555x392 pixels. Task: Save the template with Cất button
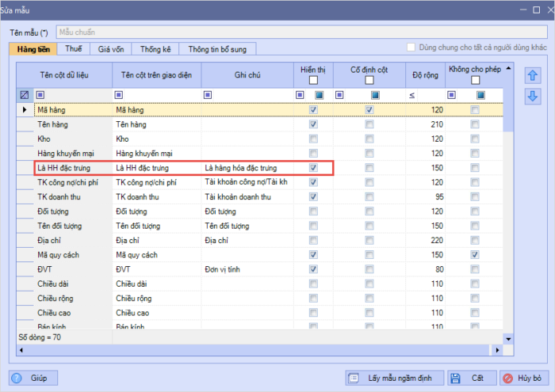472,378
